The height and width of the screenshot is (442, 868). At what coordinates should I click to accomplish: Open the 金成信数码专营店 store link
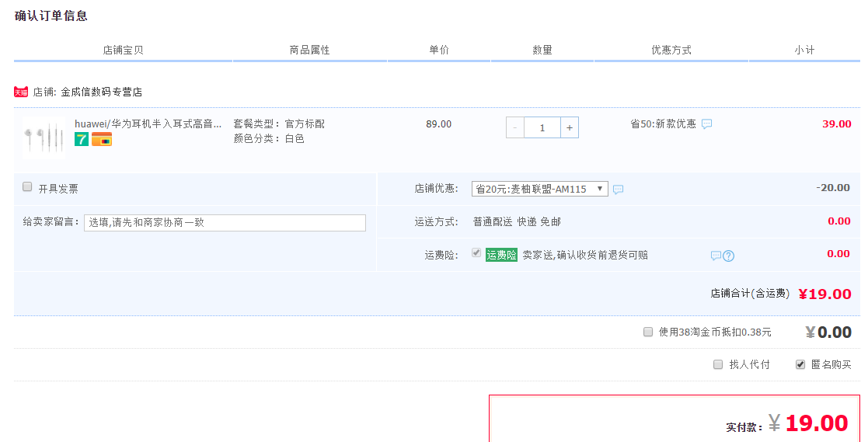pos(101,92)
